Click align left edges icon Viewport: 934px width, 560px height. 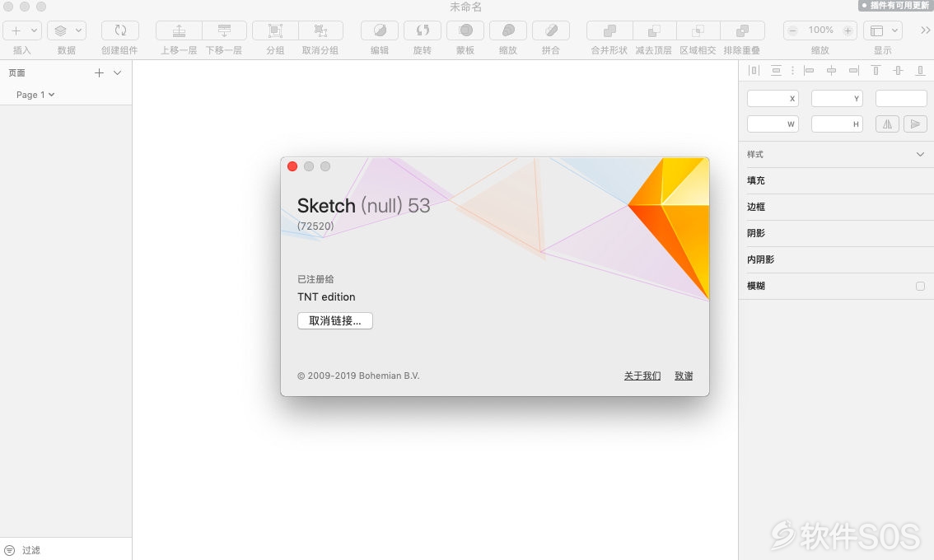809,70
